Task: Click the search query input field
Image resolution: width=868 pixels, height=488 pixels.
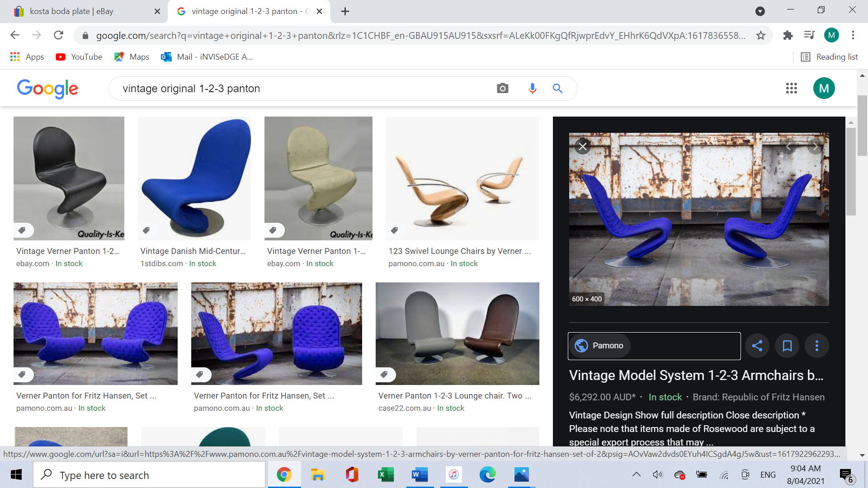Action: pyautogui.click(x=303, y=89)
